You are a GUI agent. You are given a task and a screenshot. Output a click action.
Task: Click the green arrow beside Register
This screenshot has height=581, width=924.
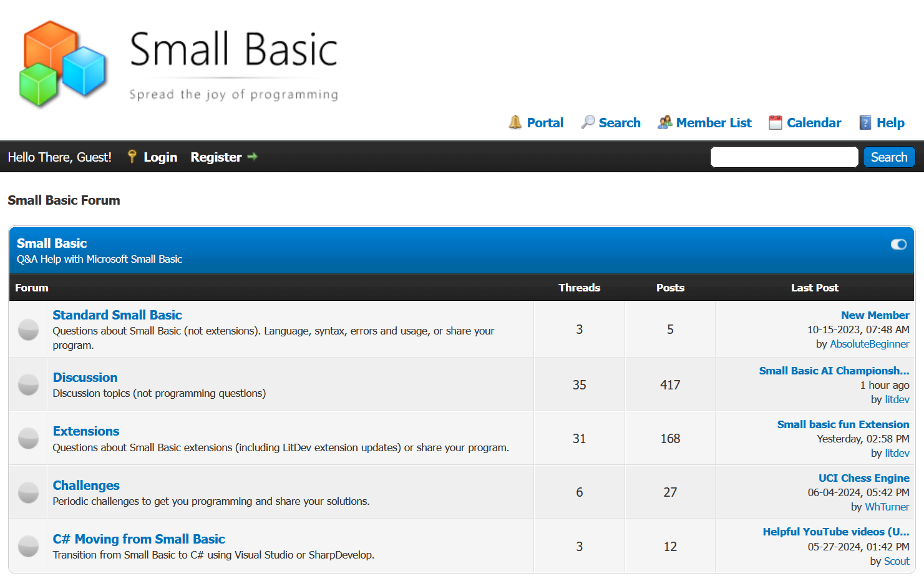click(x=253, y=157)
